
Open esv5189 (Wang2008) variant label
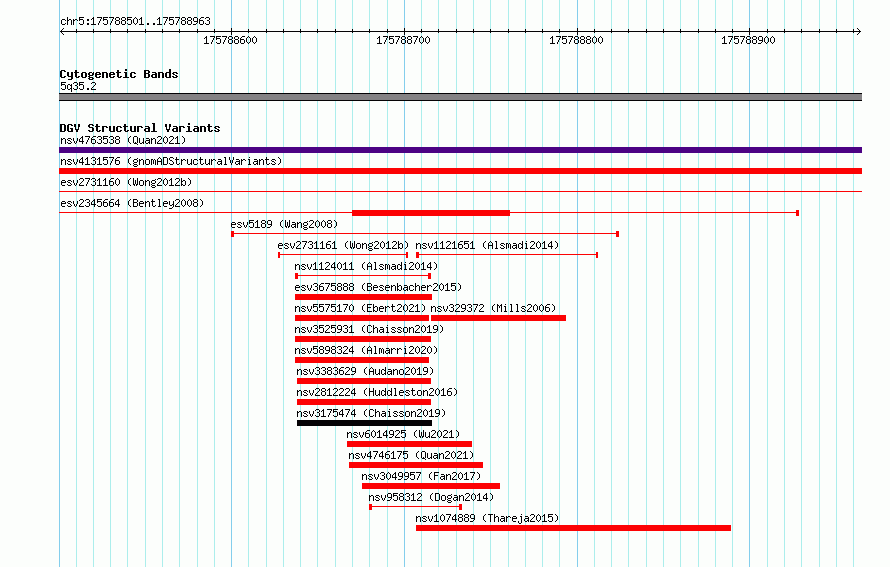click(x=284, y=224)
